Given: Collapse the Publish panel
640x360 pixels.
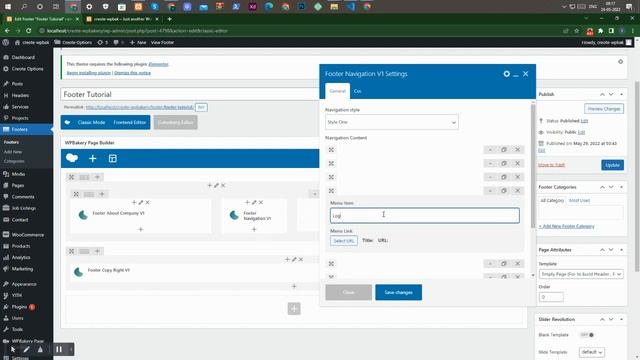Looking at the screenshot, I should 621,94.
